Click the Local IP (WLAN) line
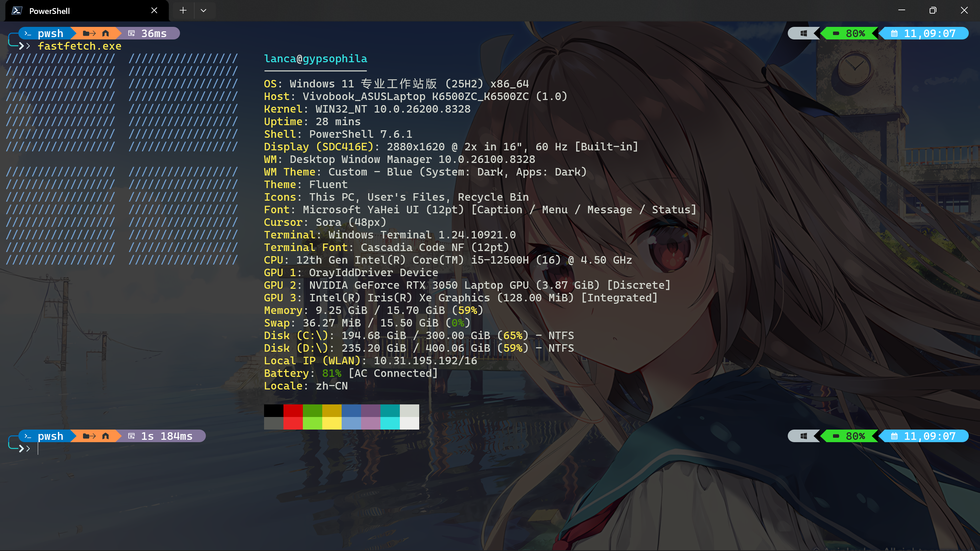This screenshot has width=980, height=551. pyautogui.click(x=371, y=360)
